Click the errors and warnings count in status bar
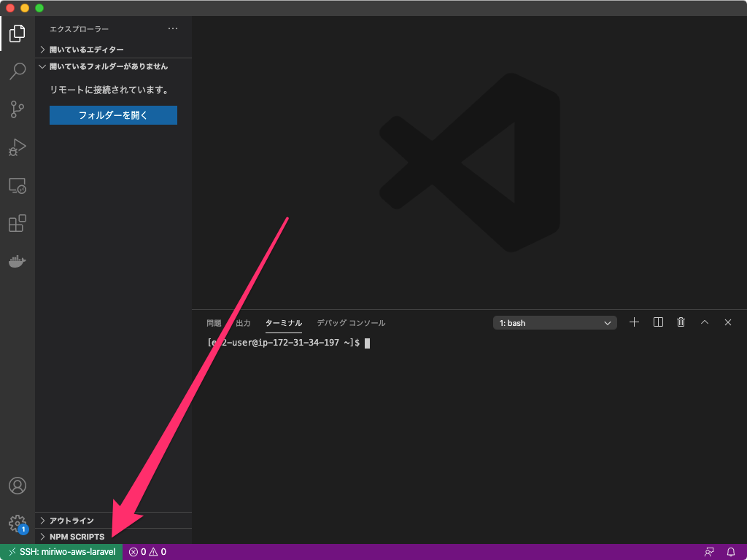This screenshot has width=747, height=560. [x=148, y=552]
